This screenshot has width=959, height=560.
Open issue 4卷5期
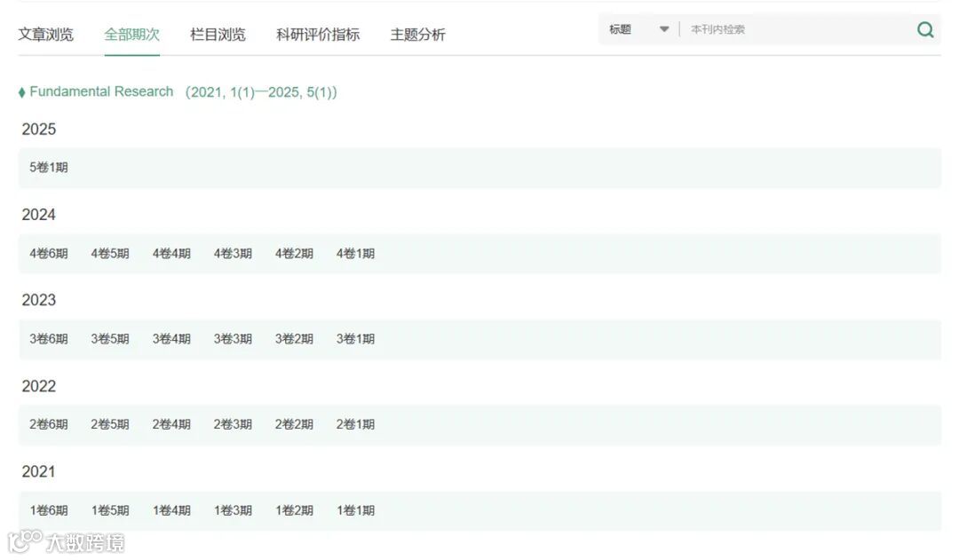(x=110, y=253)
